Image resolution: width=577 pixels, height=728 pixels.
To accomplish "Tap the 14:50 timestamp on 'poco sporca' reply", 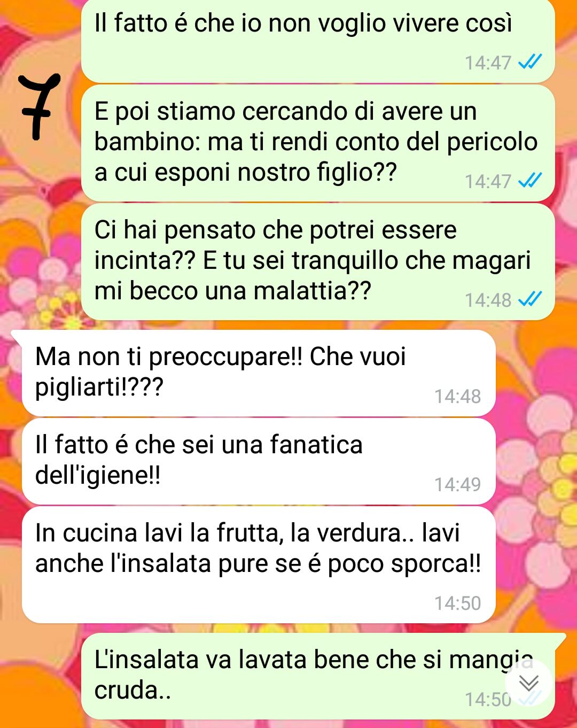I will point(457,603).
